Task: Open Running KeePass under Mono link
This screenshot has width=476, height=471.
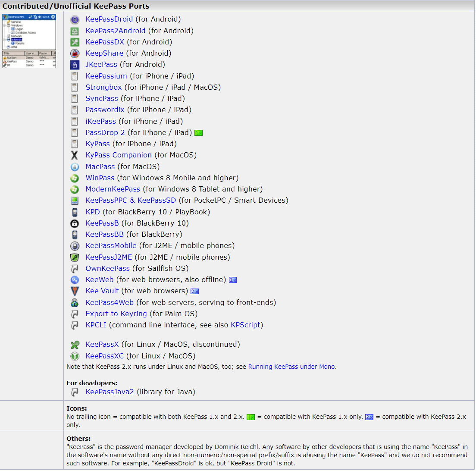Action: pyautogui.click(x=291, y=367)
